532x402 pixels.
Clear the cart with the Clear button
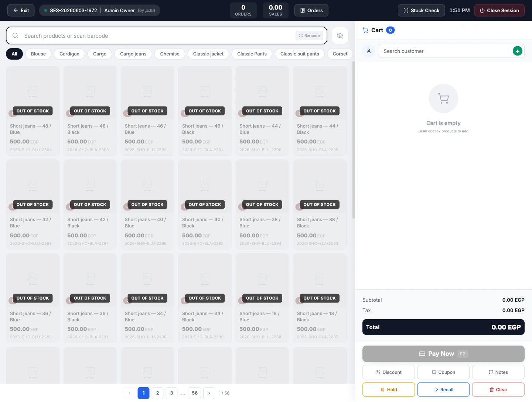498,389
